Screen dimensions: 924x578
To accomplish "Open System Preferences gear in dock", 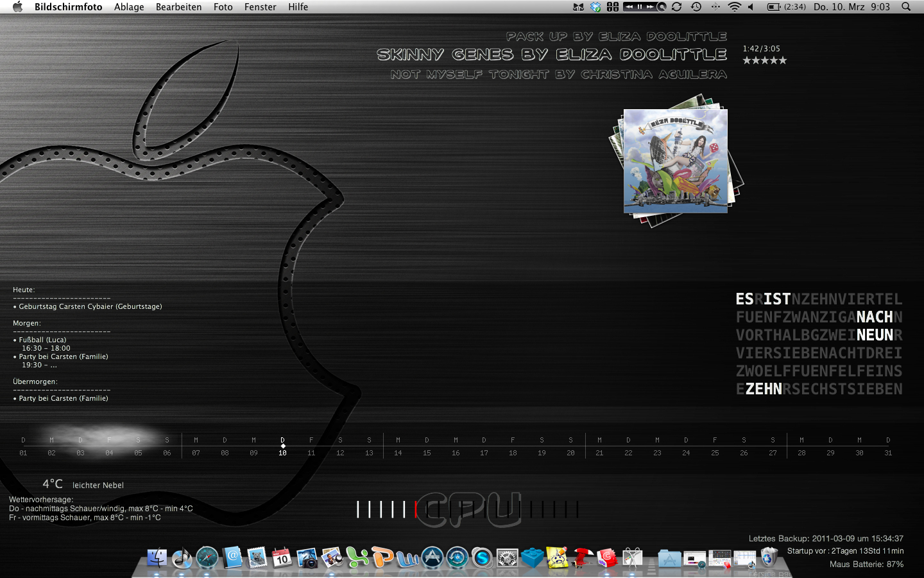I will 508,557.
